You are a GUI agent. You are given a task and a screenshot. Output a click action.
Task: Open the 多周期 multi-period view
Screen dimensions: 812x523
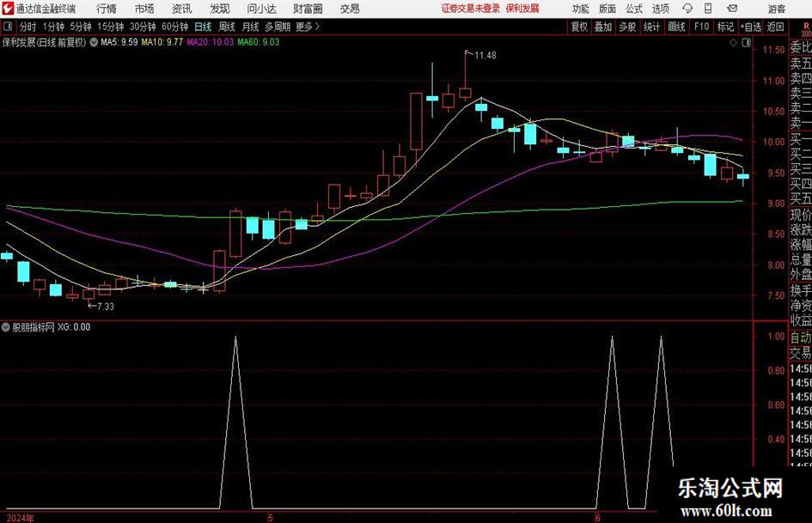(278, 27)
